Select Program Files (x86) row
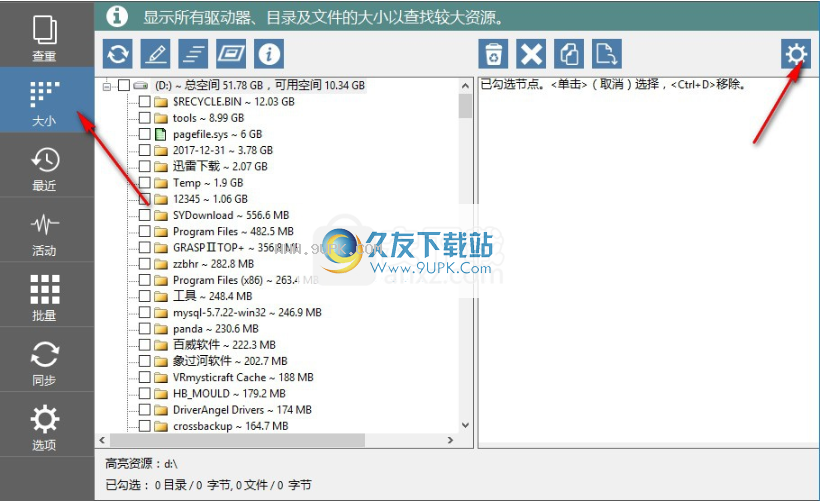821x503 pixels. [x=245, y=280]
